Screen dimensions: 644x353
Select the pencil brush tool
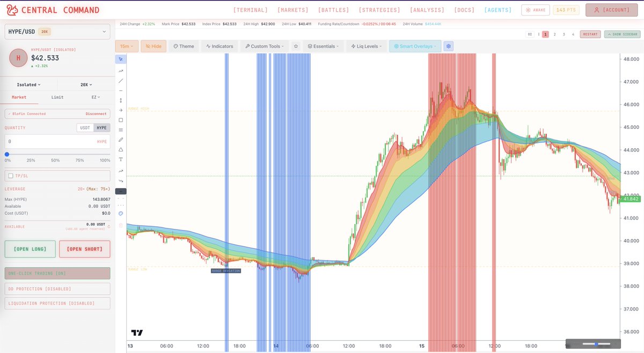point(121,140)
